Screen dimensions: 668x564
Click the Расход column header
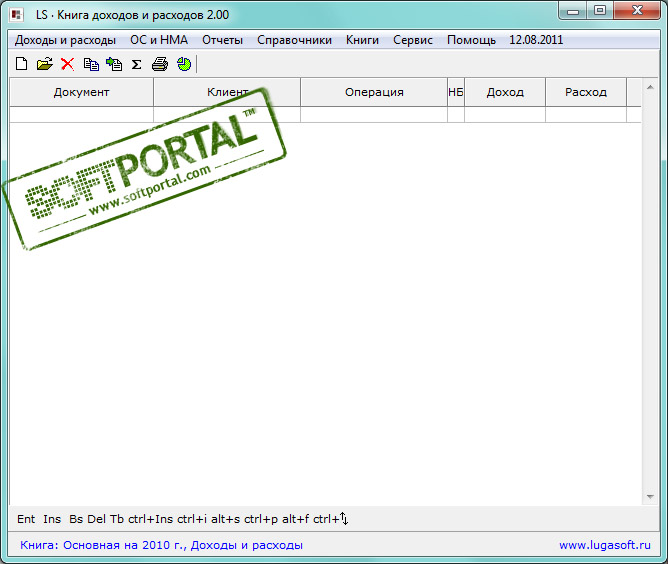pos(586,92)
